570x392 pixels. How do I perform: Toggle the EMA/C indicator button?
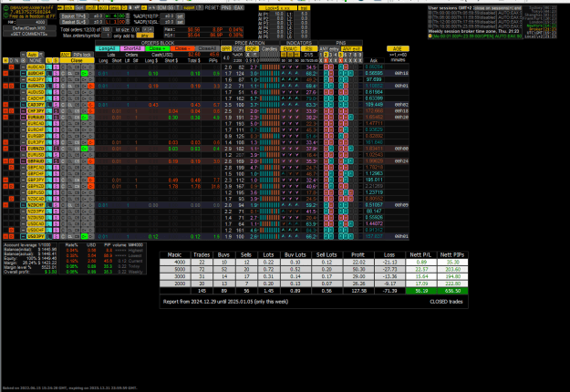290,48
